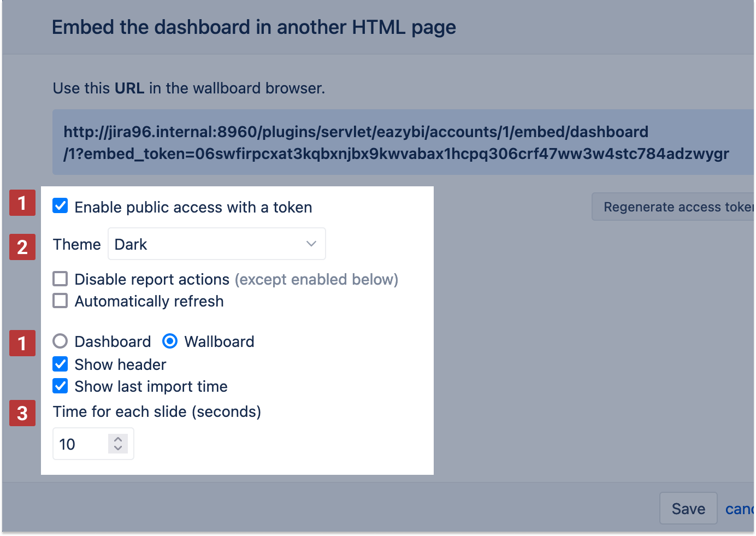This screenshot has height=536, width=756.
Task: Open the Theme dropdown showing Dark
Action: [216, 244]
